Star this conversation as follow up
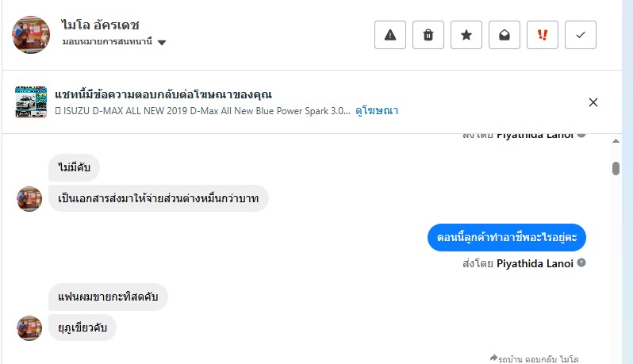 [466, 35]
